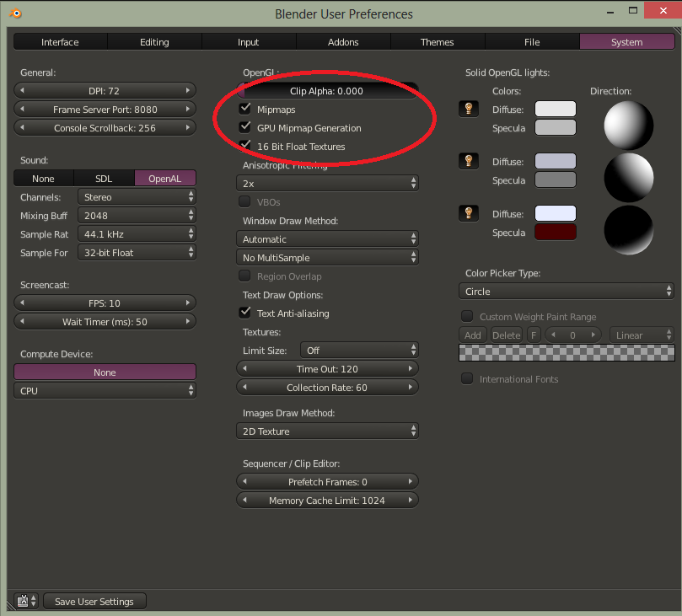Open the Linear interpolation dropdown

coord(642,335)
